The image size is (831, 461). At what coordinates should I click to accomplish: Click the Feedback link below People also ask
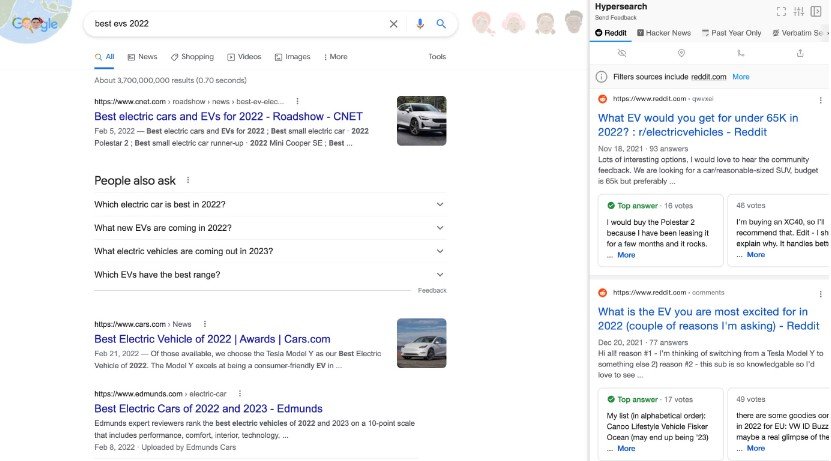pos(432,290)
